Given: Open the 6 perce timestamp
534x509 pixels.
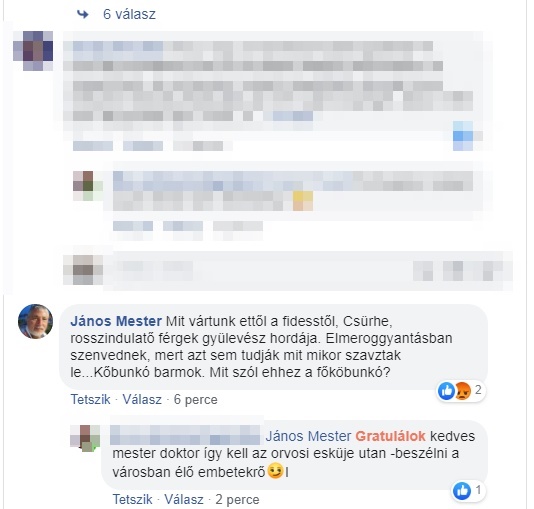Looking at the screenshot, I should 195,399.
